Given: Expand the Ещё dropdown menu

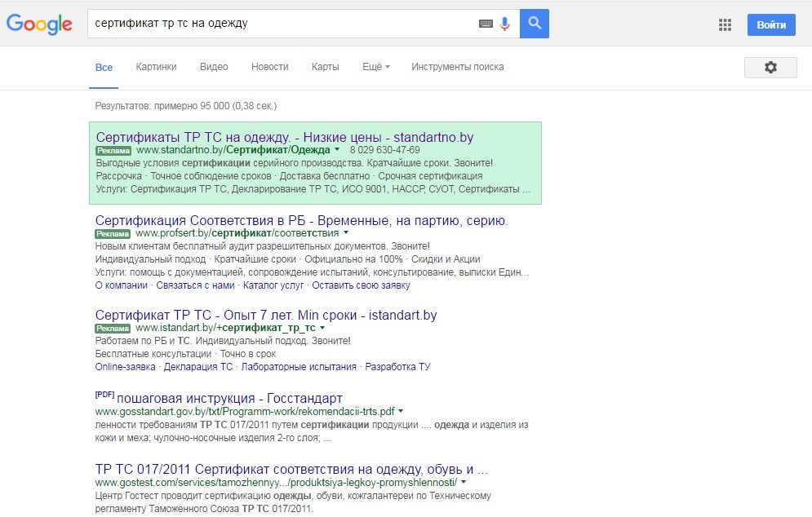Looking at the screenshot, I should (x=376, y=67).
